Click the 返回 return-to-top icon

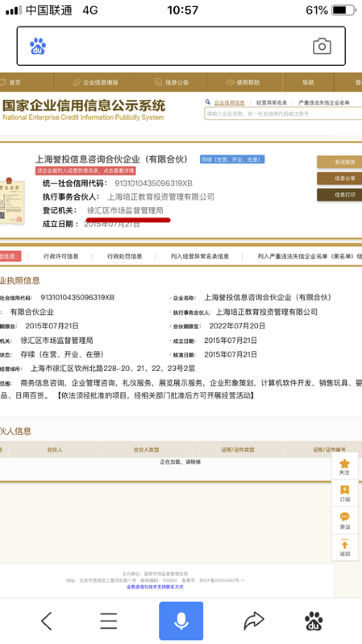pyautogui.click(x=345, y=548)
